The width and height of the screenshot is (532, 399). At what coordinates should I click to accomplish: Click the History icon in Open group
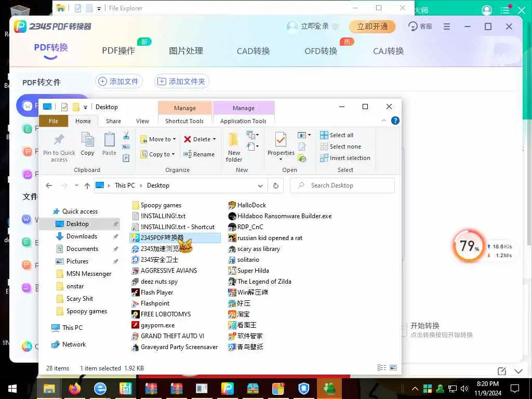(302, 158)
